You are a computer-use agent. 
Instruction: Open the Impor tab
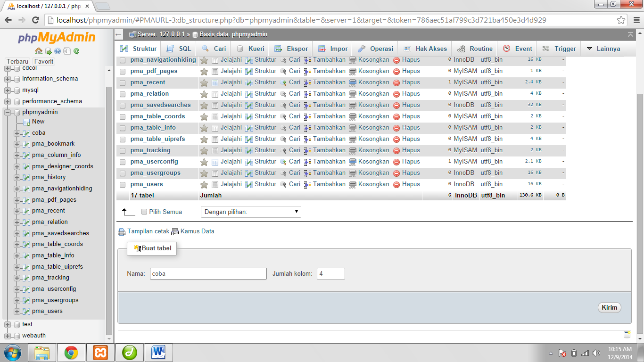[333, 49]
